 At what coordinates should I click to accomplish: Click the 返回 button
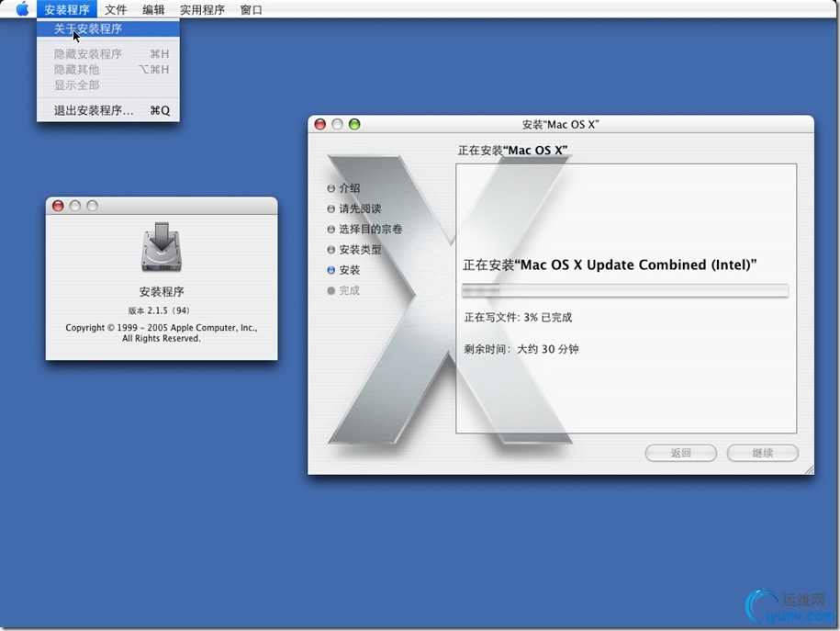click(681, 453)
